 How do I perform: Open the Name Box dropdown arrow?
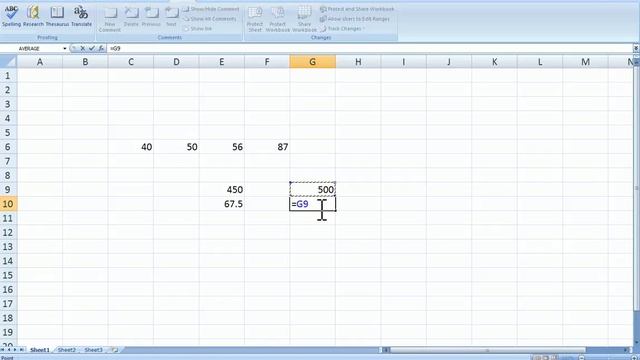tap(64, 49)
